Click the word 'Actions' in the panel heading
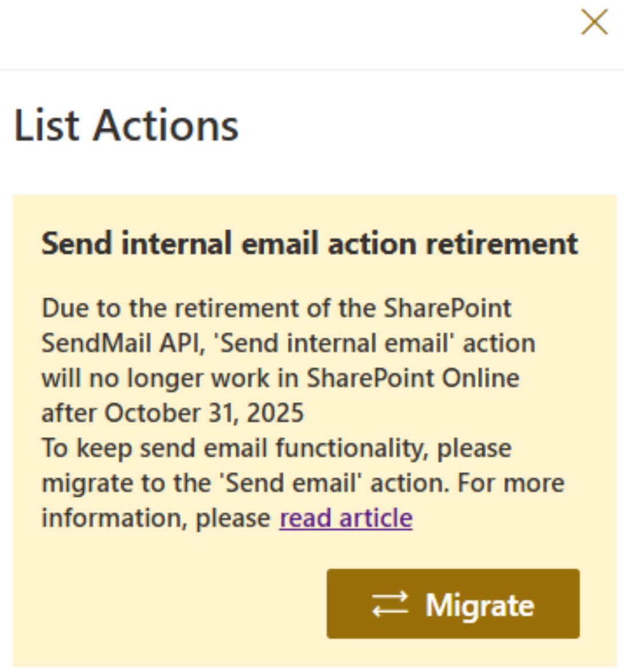The image size is (624, 672). 166,125
